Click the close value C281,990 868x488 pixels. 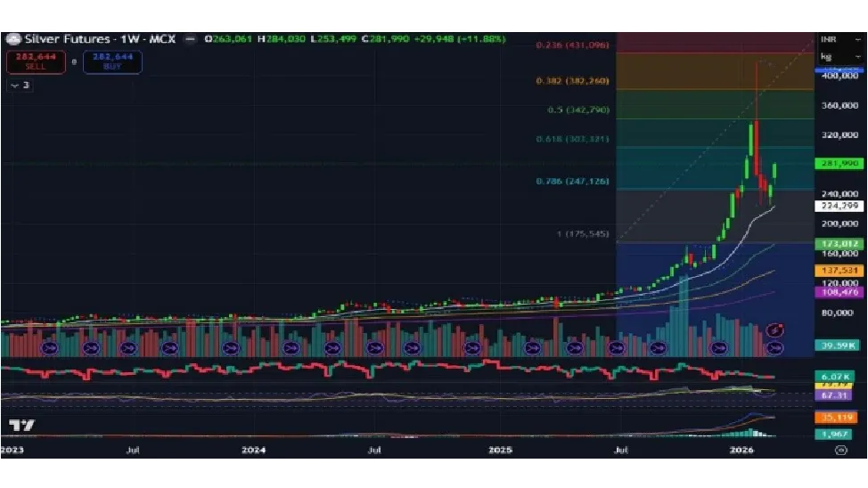(x=385, y=39)
